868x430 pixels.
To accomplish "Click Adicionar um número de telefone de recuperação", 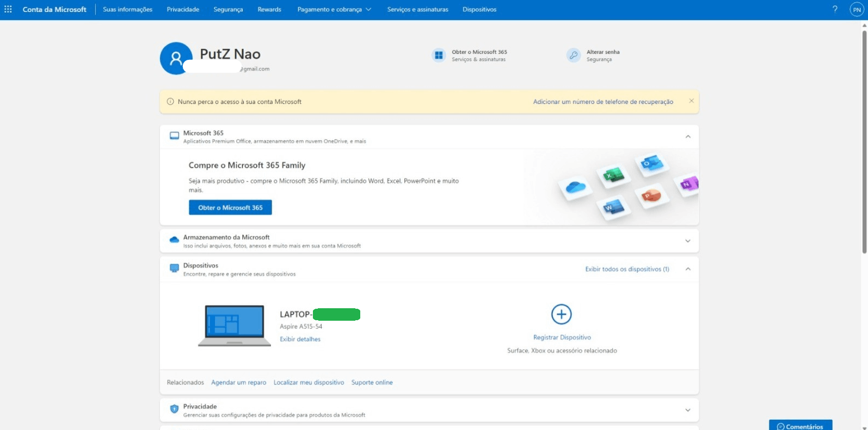I will (x=603, y=102).
